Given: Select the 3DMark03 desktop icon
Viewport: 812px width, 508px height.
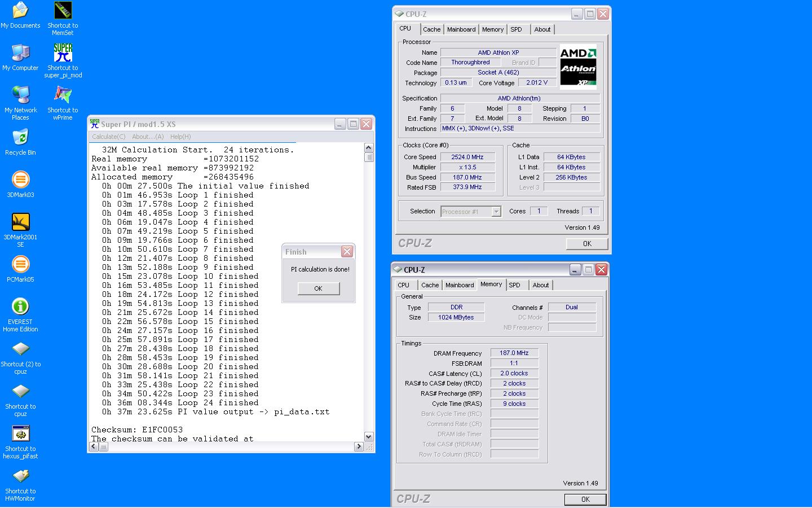Looking at the screenshot, I should [x=20, y=185].
